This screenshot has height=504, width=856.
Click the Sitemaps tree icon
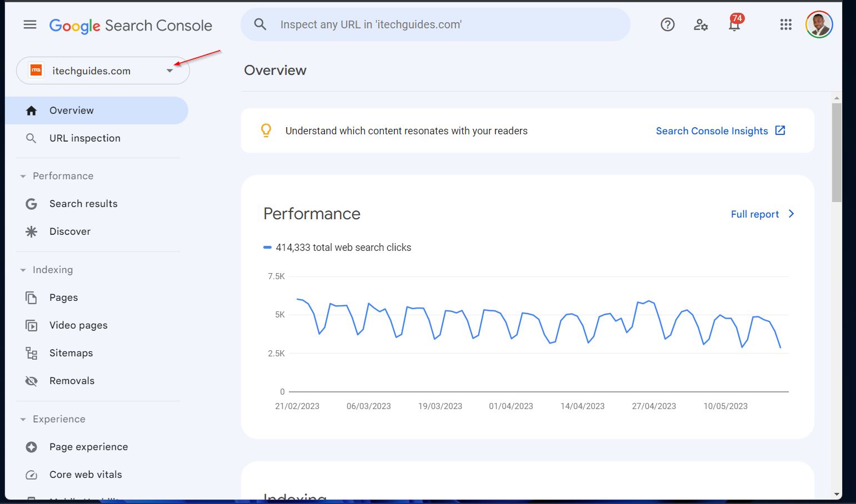(32, 353)
